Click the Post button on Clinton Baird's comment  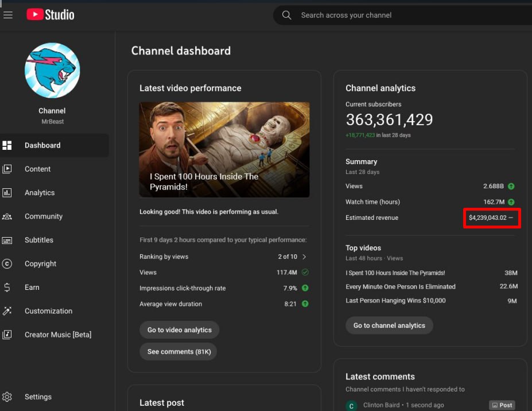502,405
